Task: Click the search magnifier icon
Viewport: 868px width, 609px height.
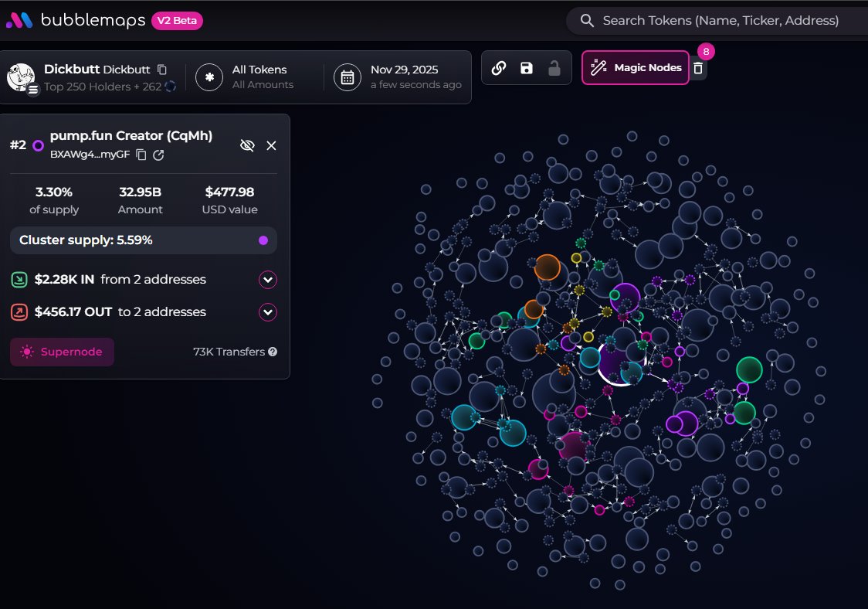Action: 587,21
